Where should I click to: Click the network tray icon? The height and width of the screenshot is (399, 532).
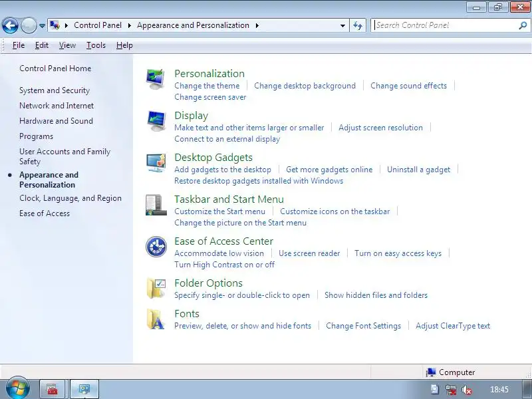pos(451,390)
